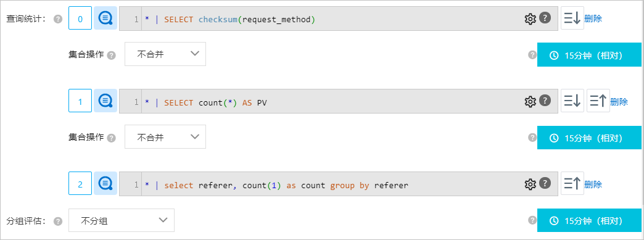
Task: Move query 2 up with the sort-up icon
Action: pos(572,184)
